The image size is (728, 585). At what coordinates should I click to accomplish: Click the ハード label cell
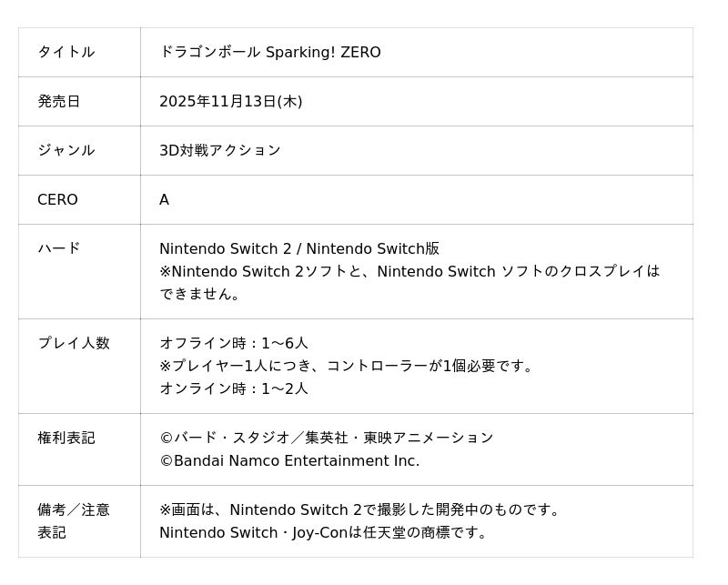pos(59,248)
